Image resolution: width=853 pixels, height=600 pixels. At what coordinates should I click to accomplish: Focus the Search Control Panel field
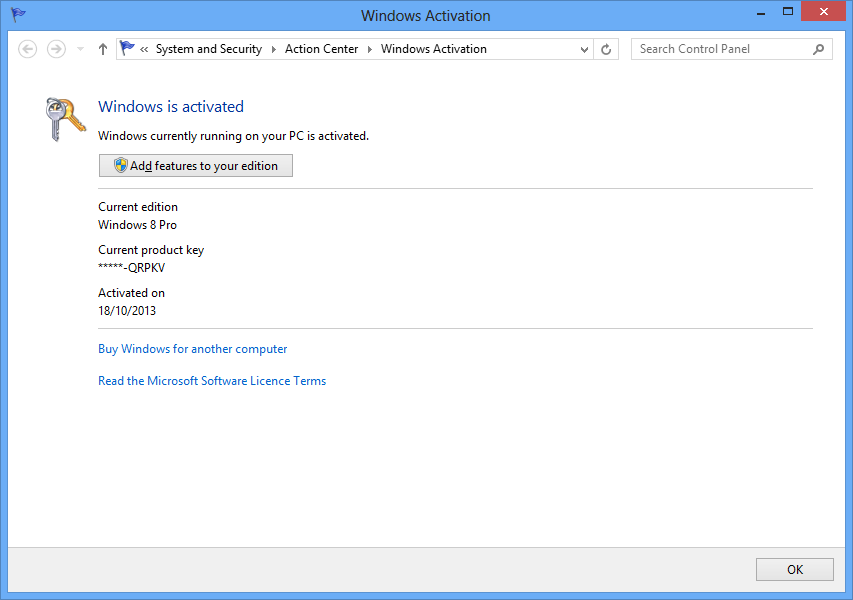coord(732,49)
